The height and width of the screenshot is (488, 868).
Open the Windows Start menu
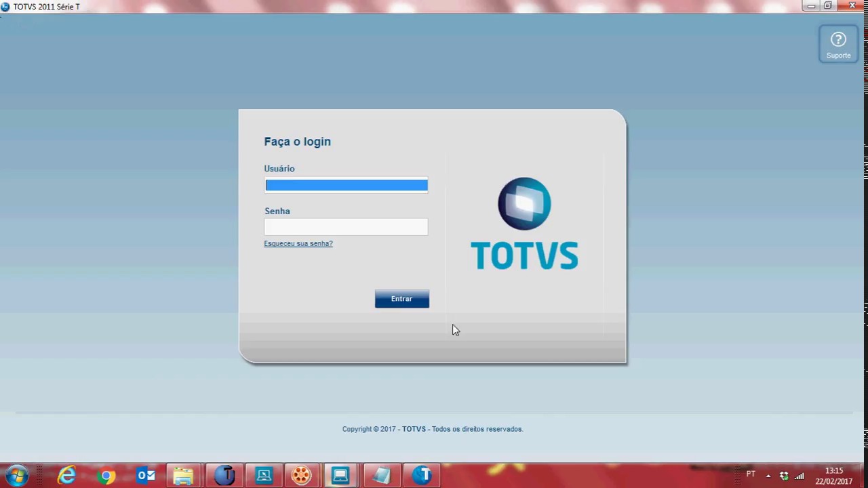tap(16, 476)
